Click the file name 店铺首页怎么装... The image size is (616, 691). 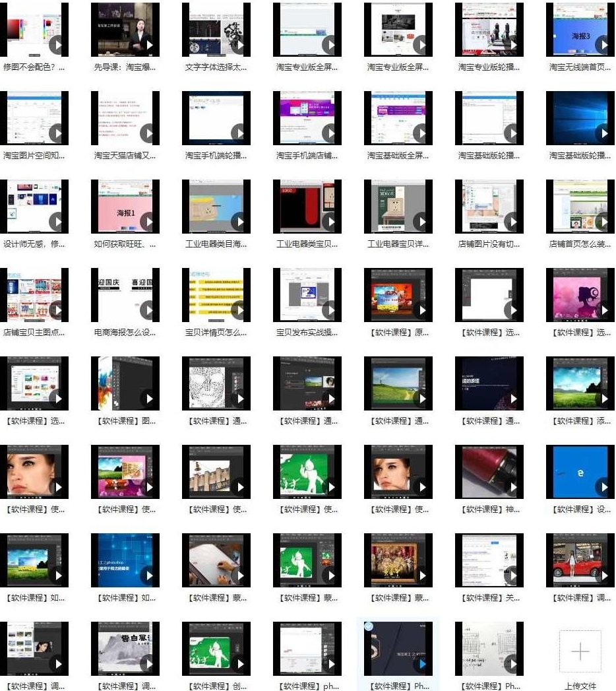coord(580,244)
